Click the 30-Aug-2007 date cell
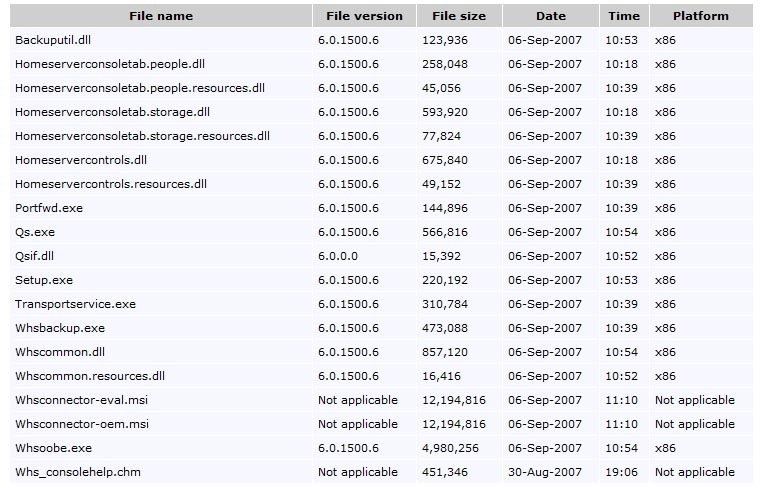 click(x=545, y=472)
